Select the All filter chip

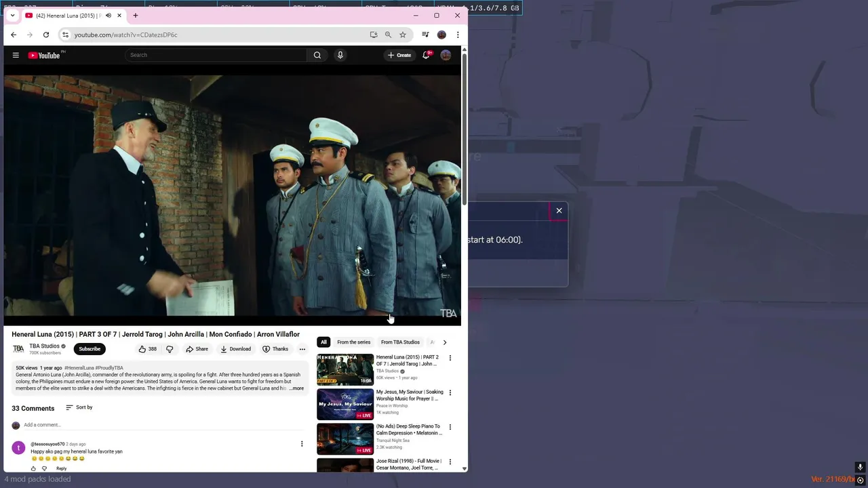click(323, 342)
